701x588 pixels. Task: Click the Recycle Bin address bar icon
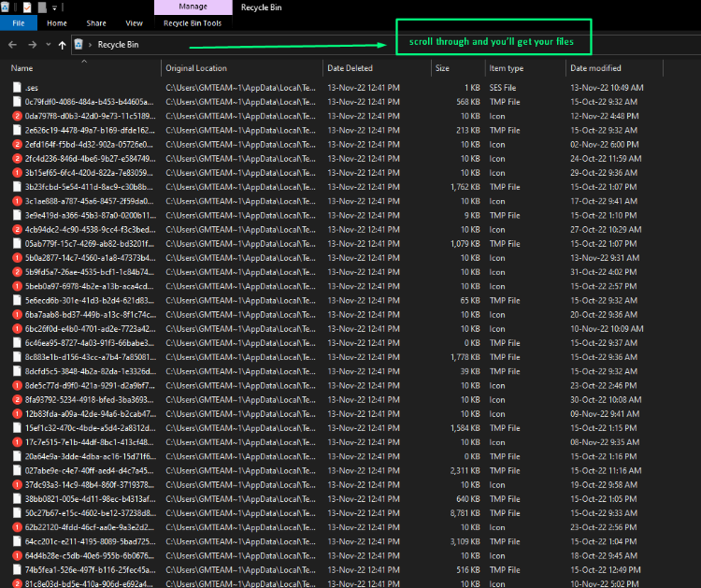(79, 44)
